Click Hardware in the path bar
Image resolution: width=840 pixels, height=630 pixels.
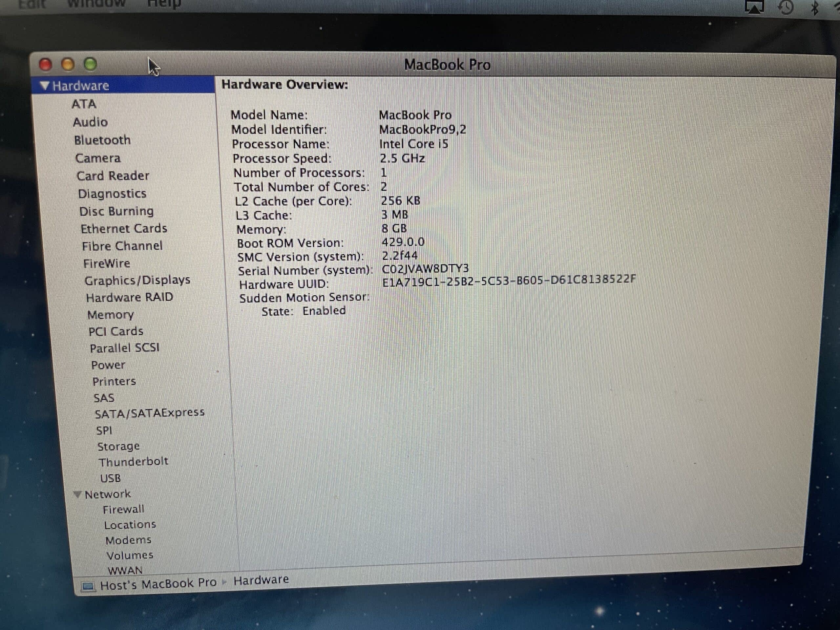[261, 580]
